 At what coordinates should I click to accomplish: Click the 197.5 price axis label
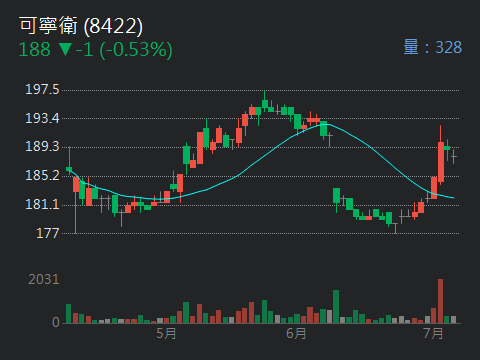click(42, 89)
